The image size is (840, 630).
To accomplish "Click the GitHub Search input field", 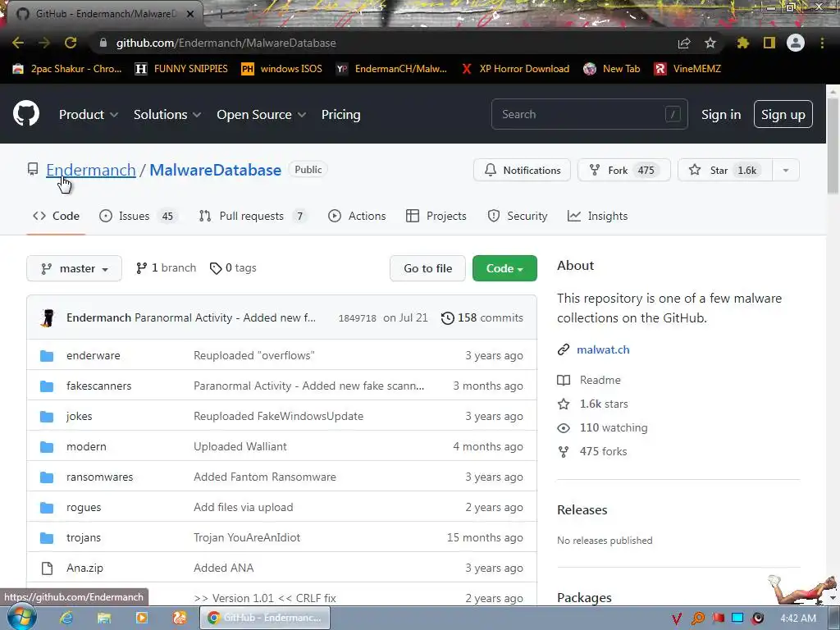I will pos(589,114).
